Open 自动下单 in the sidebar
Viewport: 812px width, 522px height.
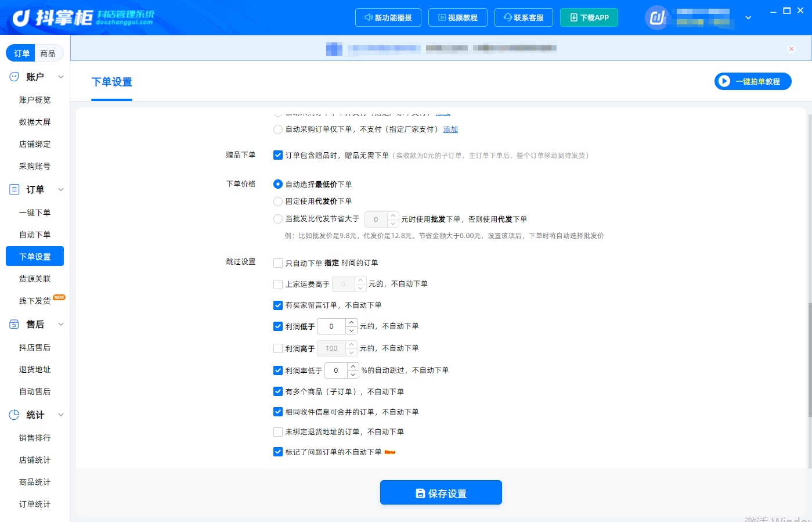click(35, 235)
